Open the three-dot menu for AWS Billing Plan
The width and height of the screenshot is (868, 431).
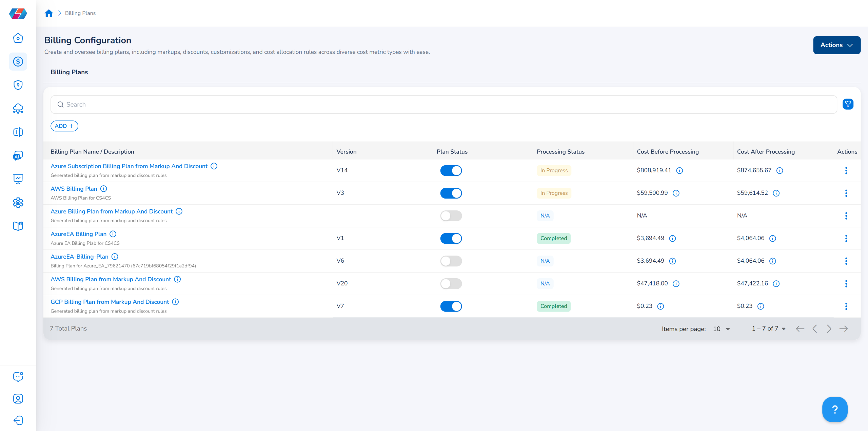(x=846, y=193)
